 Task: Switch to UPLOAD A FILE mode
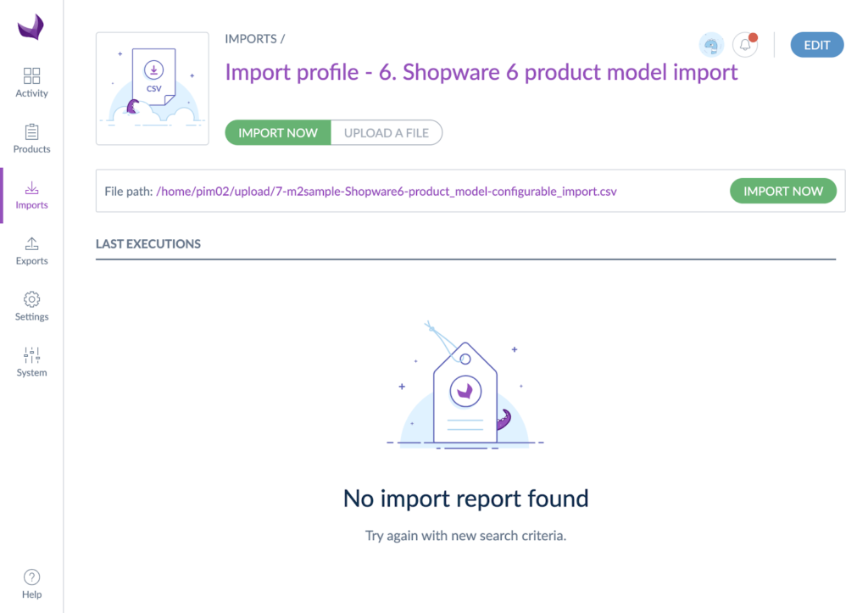click(386, 132)
